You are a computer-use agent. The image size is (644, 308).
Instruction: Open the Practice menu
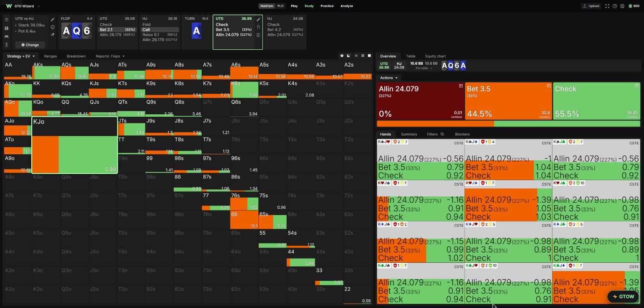327,6
